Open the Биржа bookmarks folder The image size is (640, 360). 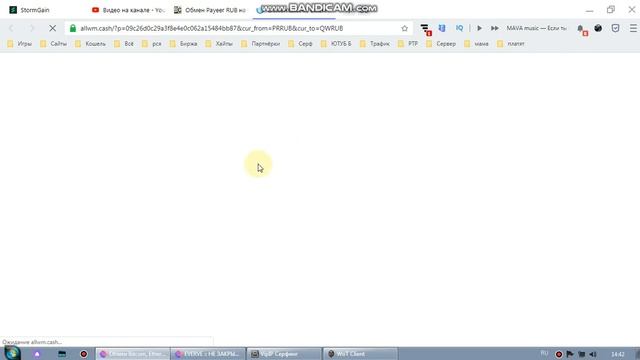click(x=184, y=44)
